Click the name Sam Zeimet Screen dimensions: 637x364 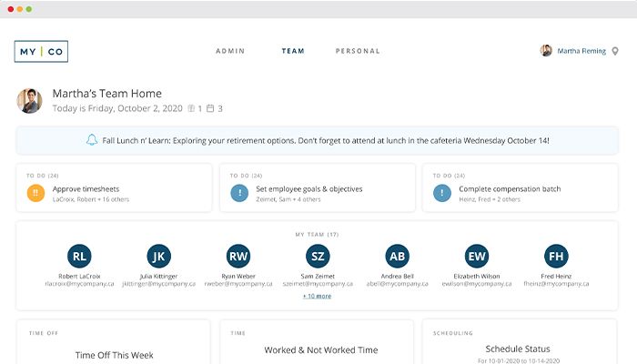tap(318, 277)
